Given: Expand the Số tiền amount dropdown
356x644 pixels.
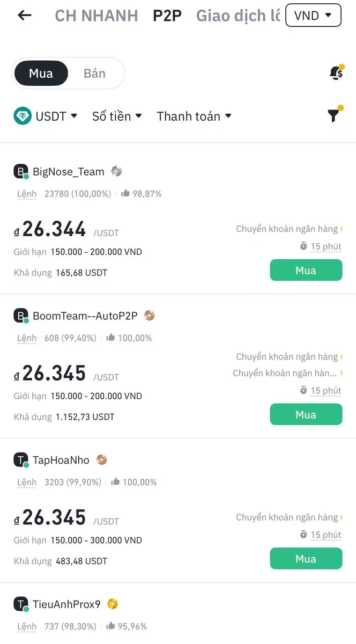Looking at the screenshot, I should 117,116.
